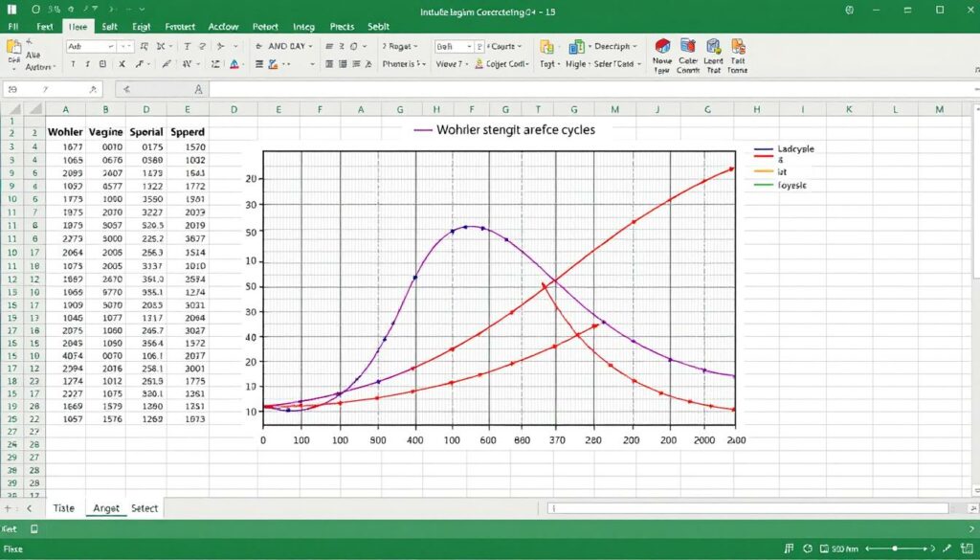Click the fill color paint bucket icon
980x560 pixels.
(x=273, y=64)
